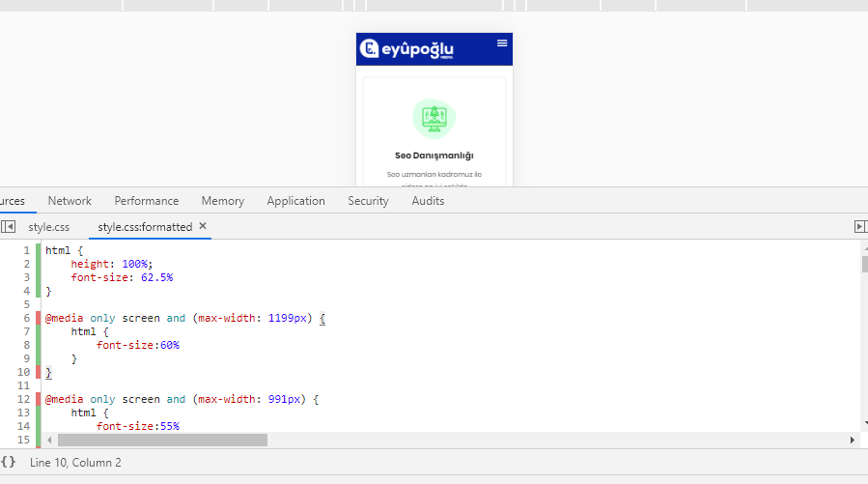Open the hamburger menu on Eyüpoğlu site
The height and width of the screenshot is (484, 868).
point(501,43)
